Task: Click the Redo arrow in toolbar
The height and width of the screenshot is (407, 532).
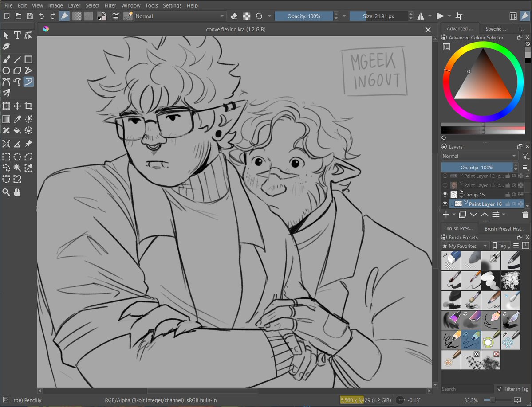Action: click(x=53, y=16)
